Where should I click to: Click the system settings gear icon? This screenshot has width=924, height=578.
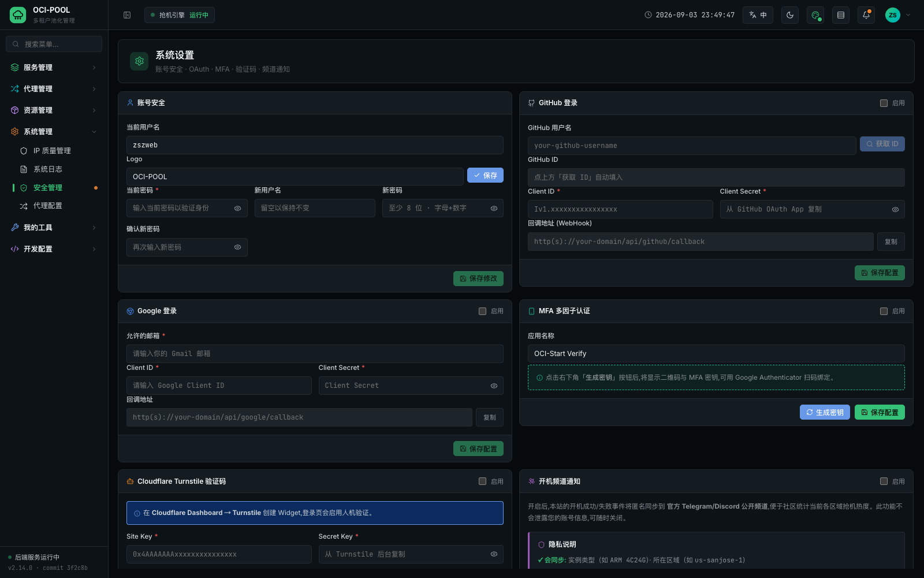[139, 61]
